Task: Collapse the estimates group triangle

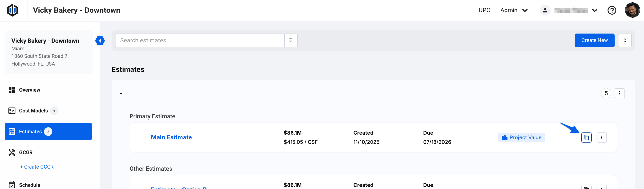Action: (121, 93)
